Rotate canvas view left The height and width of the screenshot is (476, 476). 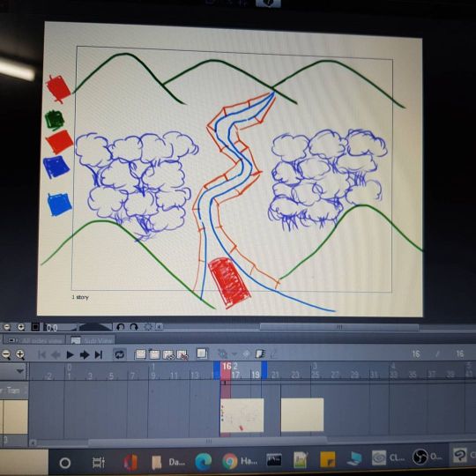tap(121, 327)
